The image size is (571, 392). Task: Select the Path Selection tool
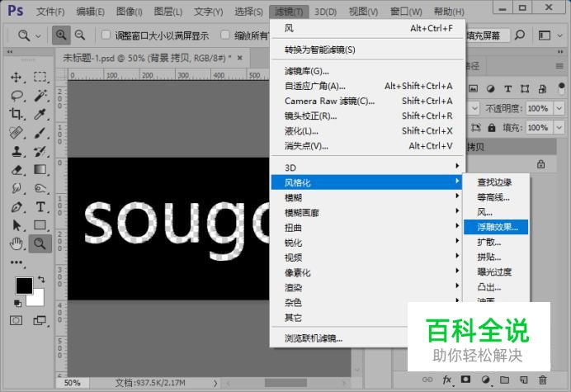(17, 225)
